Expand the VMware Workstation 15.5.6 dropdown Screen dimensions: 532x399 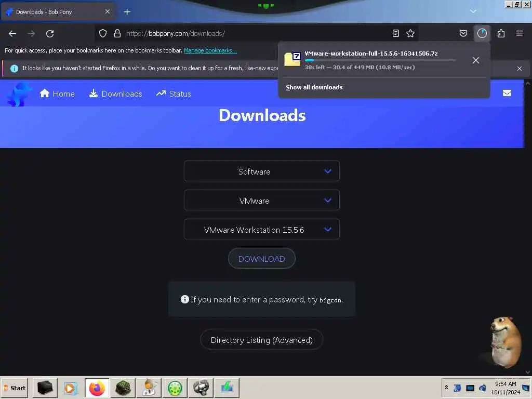click(262, 230)
